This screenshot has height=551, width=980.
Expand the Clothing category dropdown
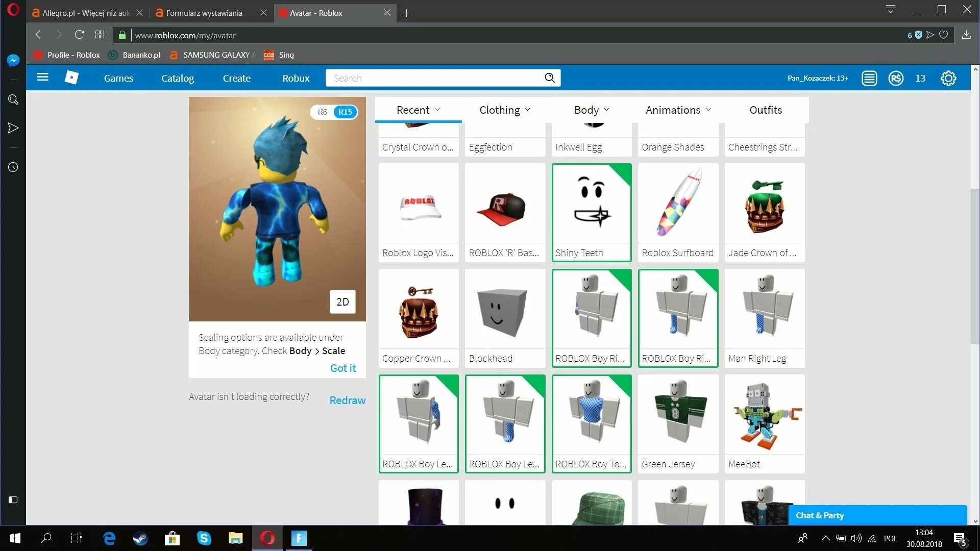[x=505, y=110]
